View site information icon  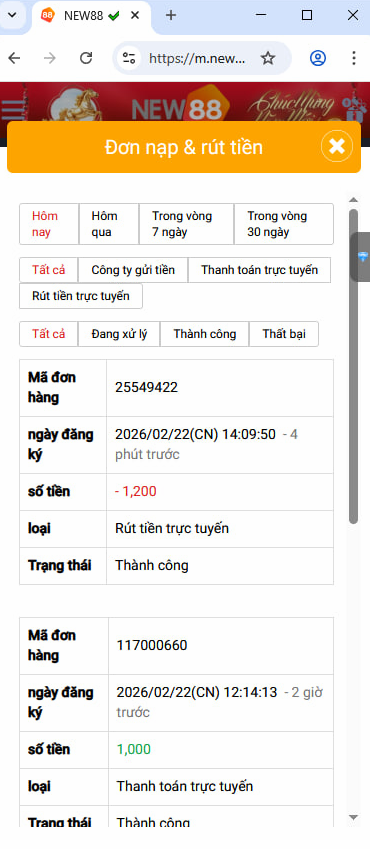129,58
